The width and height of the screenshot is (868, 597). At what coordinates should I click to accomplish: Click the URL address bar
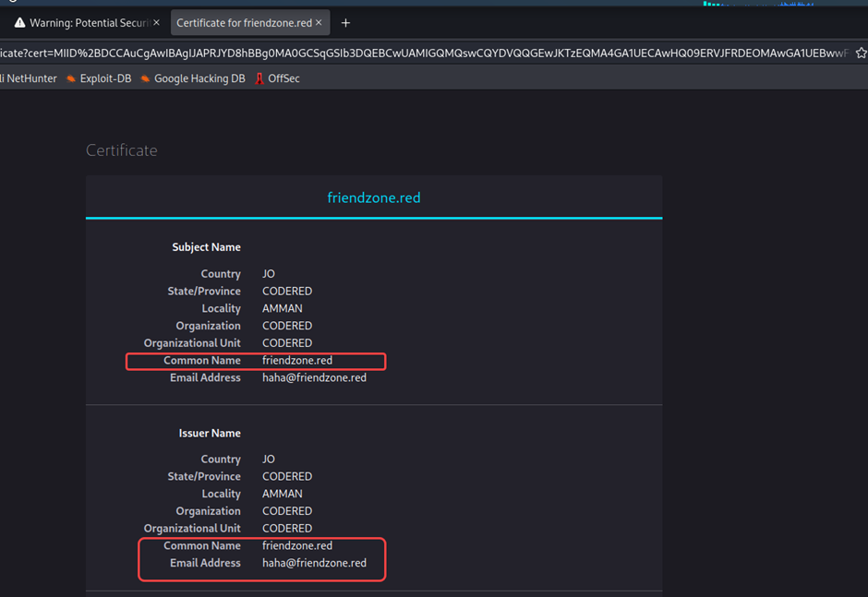[x=416, y=53]
